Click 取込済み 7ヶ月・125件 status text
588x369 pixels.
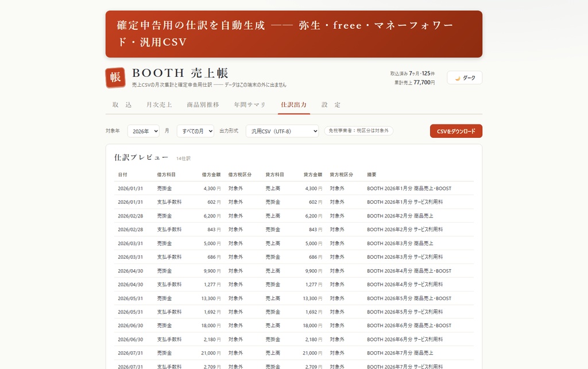pyautogui.click(x=412, y=73)
